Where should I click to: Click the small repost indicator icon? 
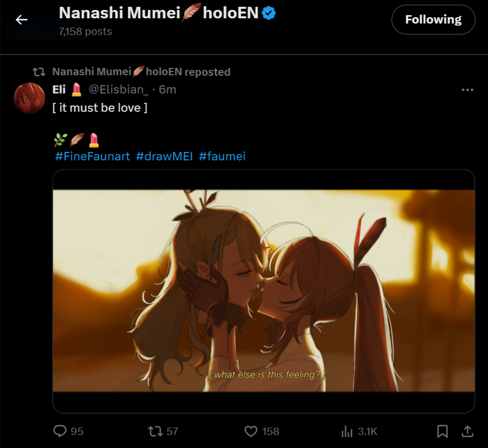39,72
